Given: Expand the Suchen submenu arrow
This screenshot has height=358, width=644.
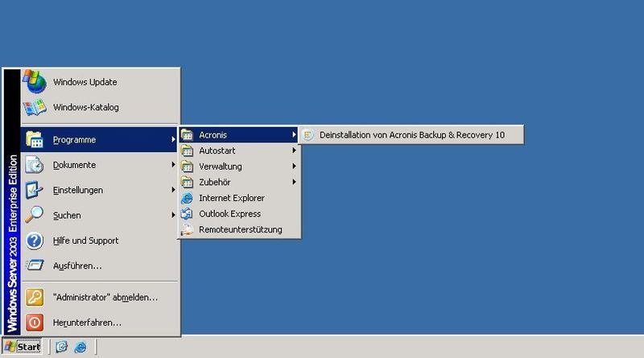Looking at the screenshot, I should tap(173, 215).
